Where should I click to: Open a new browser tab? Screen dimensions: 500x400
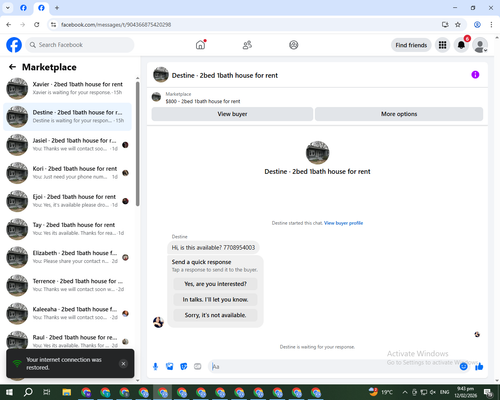(x=57, y=8)
